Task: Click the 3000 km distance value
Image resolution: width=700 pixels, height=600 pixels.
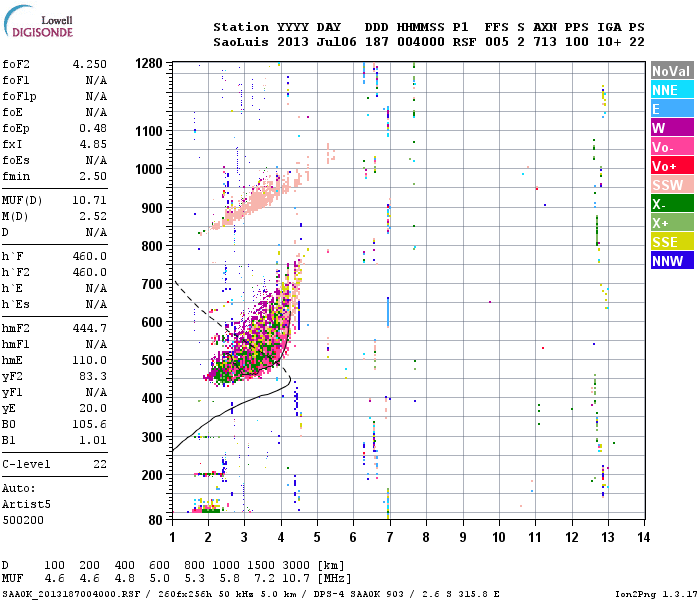Action: (x=296, y=565)
